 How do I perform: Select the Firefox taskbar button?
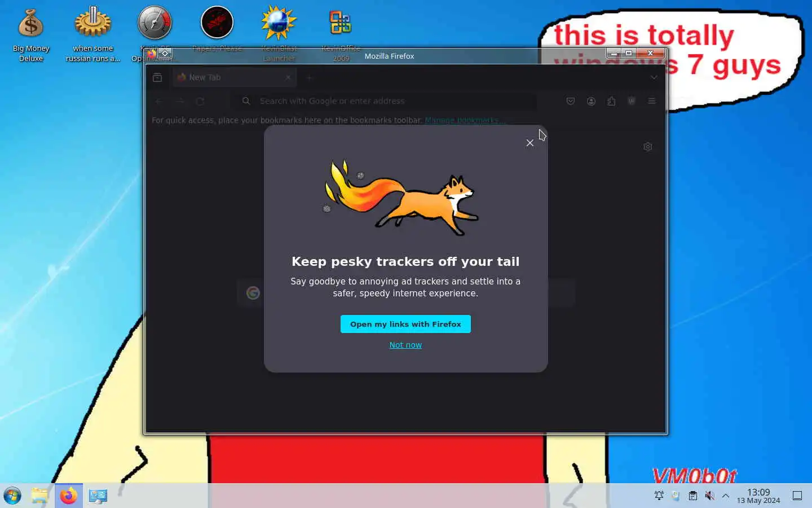[69, 496]
